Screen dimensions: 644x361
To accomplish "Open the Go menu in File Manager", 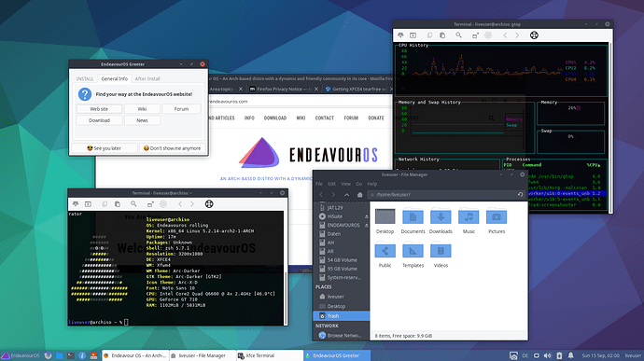I will point(359,184).
